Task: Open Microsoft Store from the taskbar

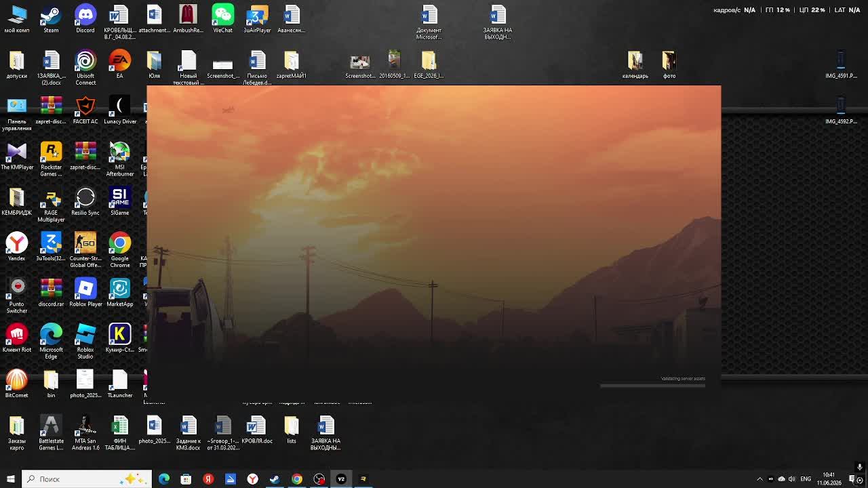Action: click(186, 479)
